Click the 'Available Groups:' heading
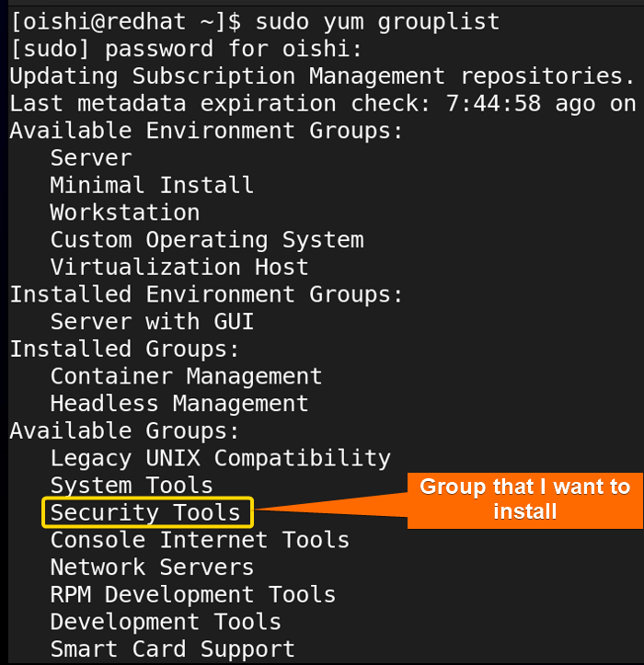This screenshot has width=644, height=665. [125, 430]
